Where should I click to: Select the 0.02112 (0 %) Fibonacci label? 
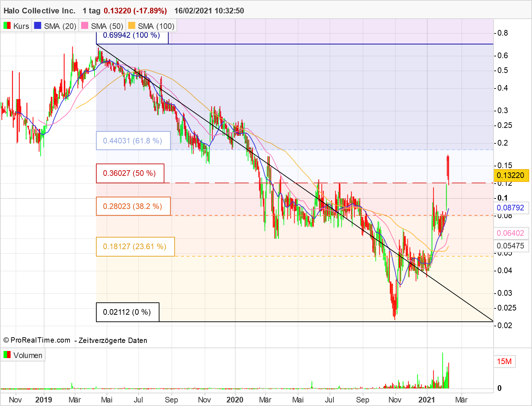128,312
